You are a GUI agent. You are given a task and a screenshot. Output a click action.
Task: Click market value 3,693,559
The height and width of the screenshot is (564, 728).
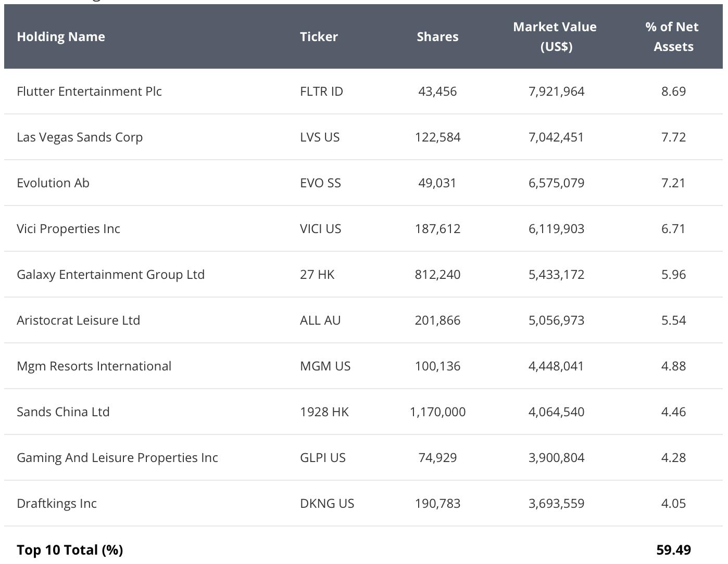(556, 503)
